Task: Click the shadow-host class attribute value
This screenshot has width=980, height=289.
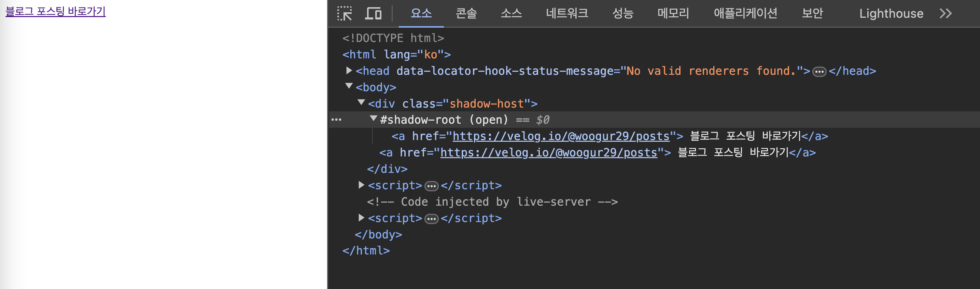Action: pyautogui.click(x=487, y=104)
